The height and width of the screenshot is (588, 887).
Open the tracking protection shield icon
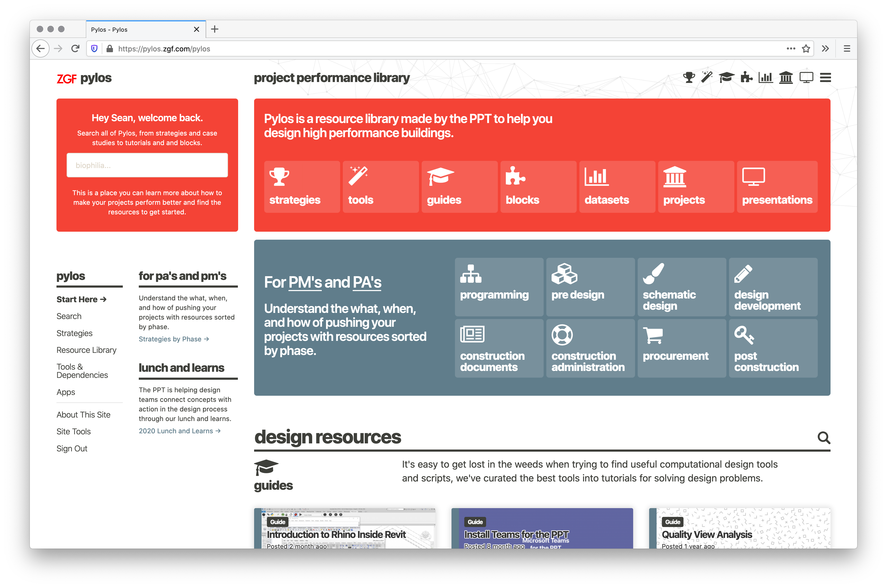click(95, 49)
